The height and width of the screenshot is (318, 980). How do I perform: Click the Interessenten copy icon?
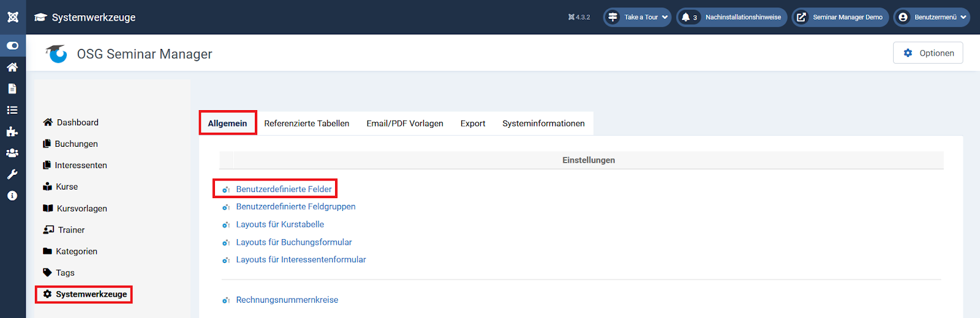47,165
